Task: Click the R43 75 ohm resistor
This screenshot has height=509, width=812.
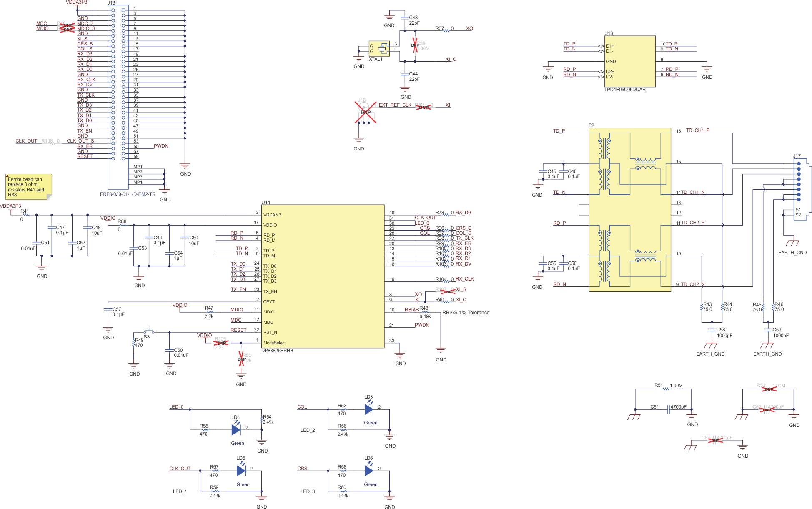Action: [x=702, y=307]
